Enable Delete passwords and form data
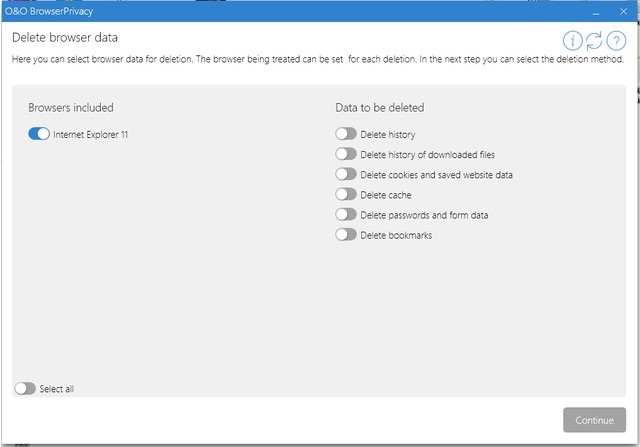Image resolution: width=640 pixels, height=447 pixels. (x=346, y=214)
